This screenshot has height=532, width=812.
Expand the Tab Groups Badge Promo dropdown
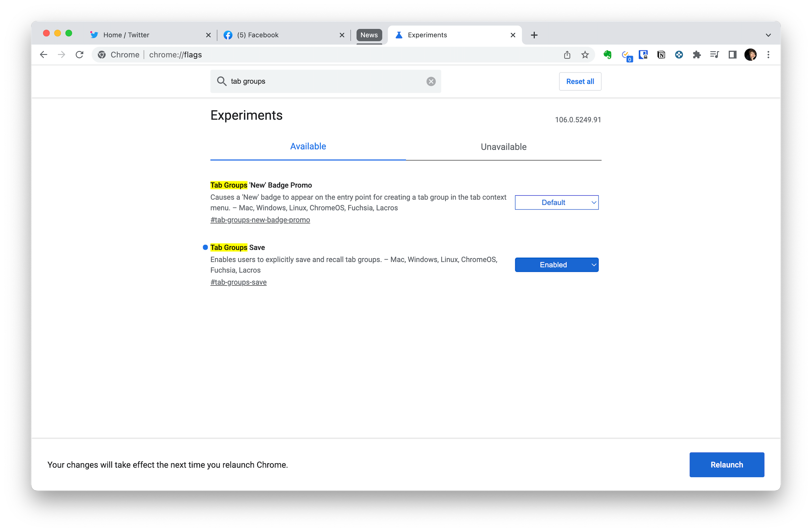coord(556,202)
